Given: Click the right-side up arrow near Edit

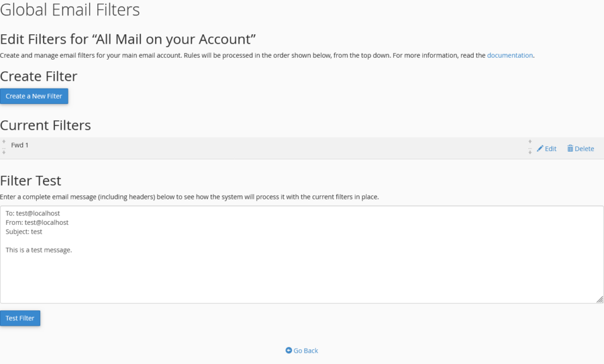Looking at the screenshot, I should click(x=530, y=142).
